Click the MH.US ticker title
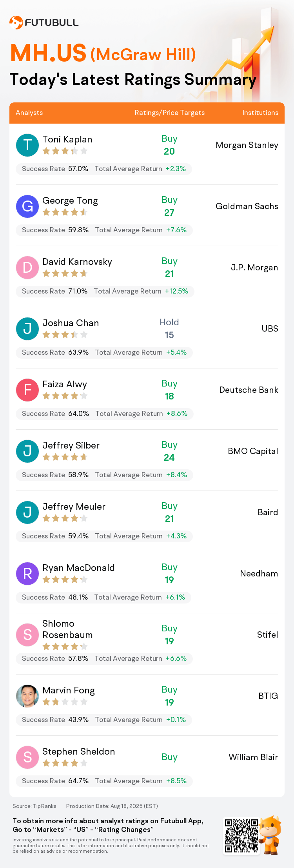294x868 pixels. (x=48, y=53)
